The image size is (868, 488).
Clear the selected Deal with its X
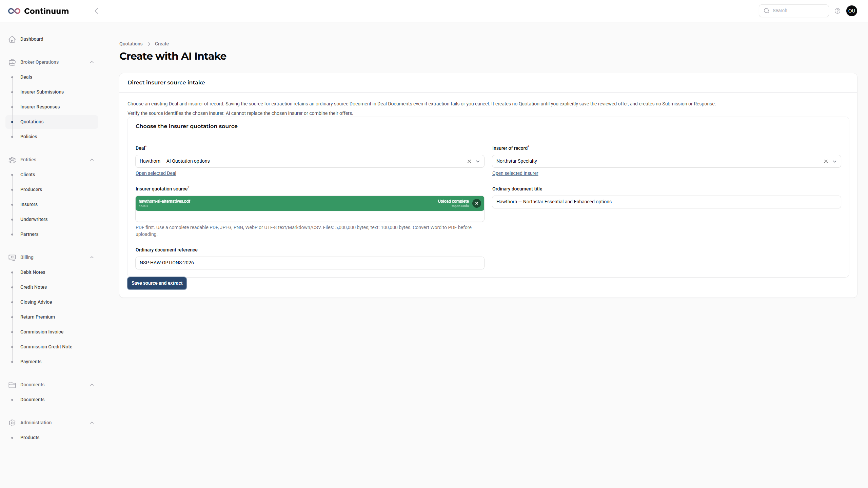(469, 161)
